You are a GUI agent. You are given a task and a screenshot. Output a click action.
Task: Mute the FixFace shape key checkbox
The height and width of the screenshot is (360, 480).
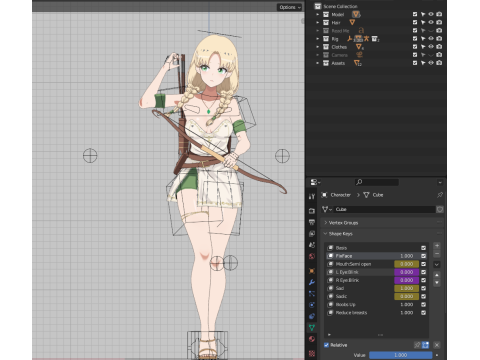[x=423, y=256]
